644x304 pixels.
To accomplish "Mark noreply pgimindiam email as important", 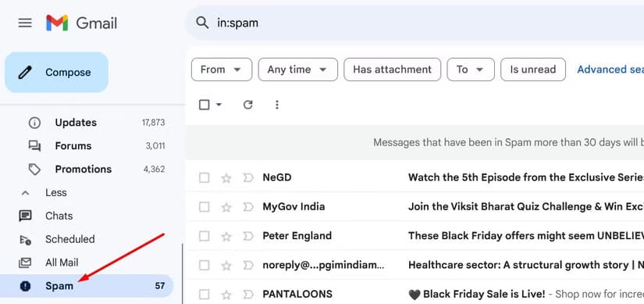I will pyautogui.click(x=248, y=266).
